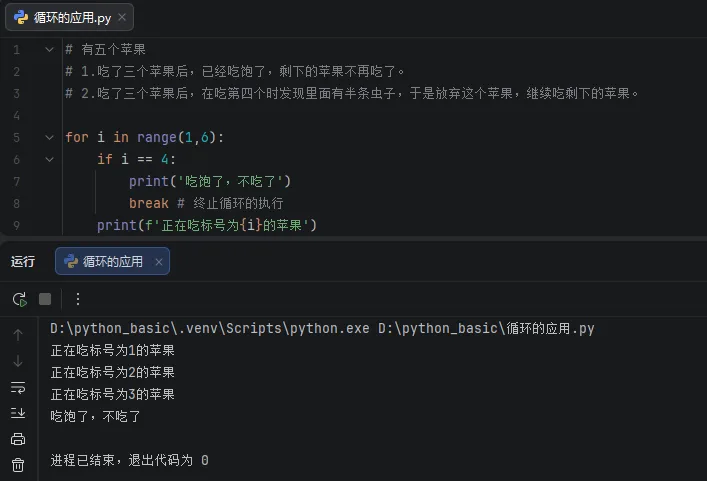
Task: Place the cursor on the break statement
Action: coord(148,203)
